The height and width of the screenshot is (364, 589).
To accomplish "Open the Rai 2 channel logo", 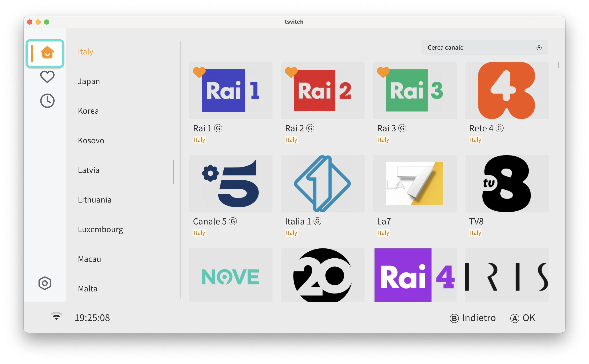I will tap(322, 91).
